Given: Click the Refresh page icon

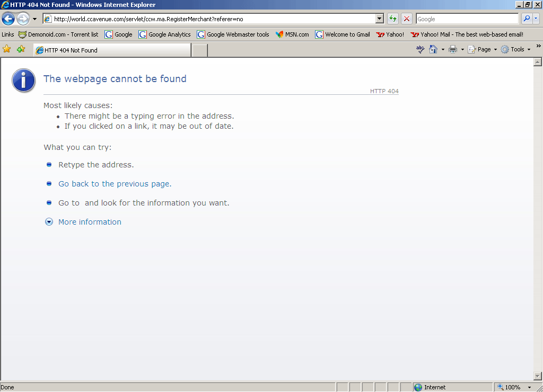Looking at the screenshot, I should [393, 19].
